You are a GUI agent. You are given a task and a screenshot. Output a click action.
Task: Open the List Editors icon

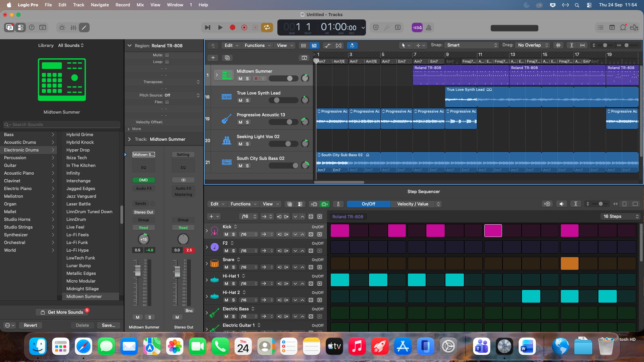pyautogui.click(x=600, y=27)
